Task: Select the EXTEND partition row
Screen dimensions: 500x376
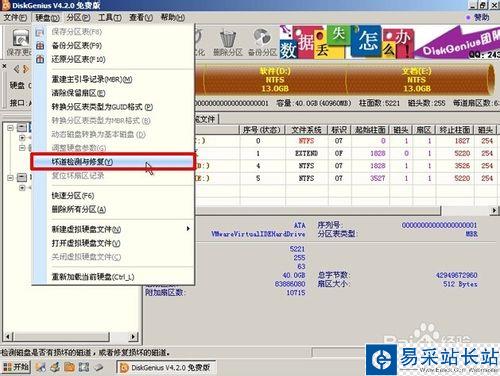Action: pyautogui.click(x=347, y=153)
